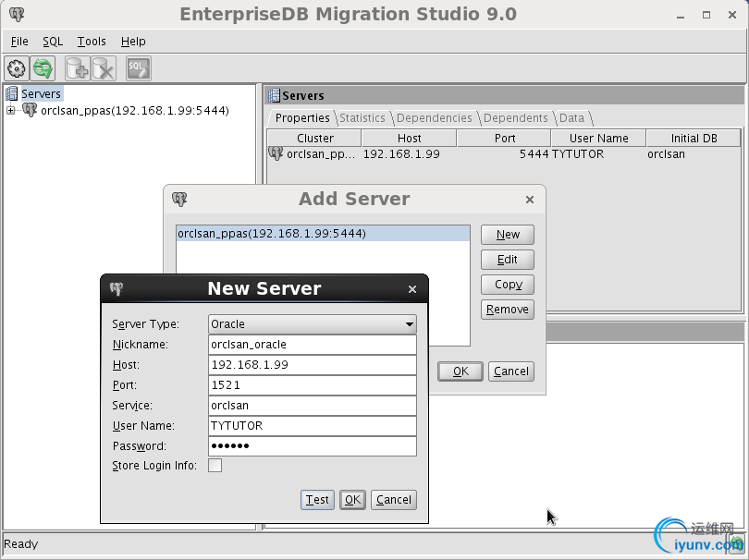This screenshot has width=749, height=560.
Task: Click the New Server dialog elephant icon
Action: click(117, 288)
